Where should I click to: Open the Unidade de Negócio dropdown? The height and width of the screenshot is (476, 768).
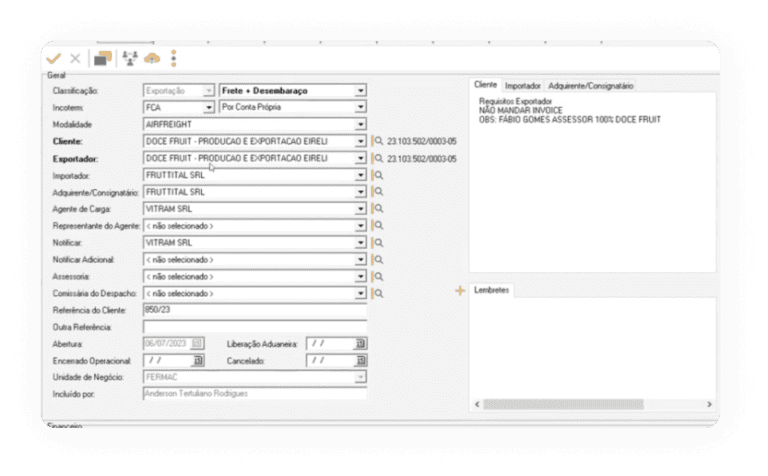click(x=360, y=377)
